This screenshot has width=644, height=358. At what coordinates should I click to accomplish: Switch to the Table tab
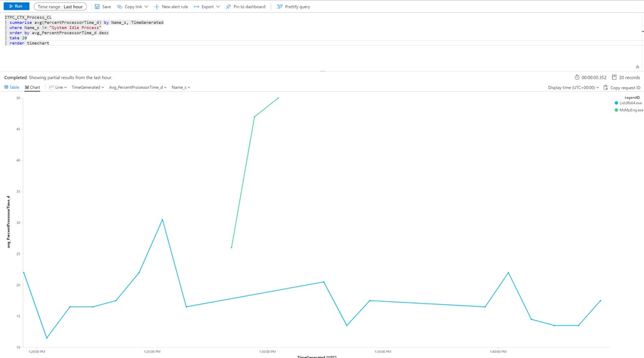click(x=12, y=88)
